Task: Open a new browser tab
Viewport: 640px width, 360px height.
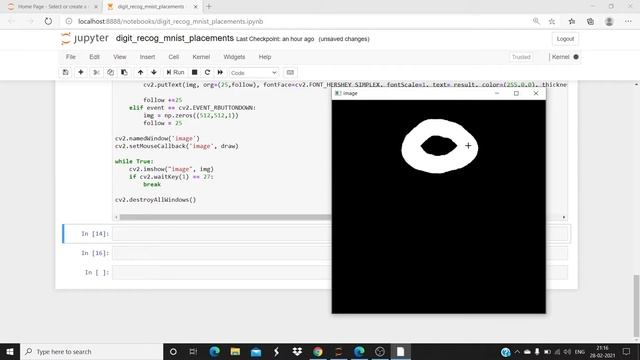Action: click(x=209, y=7)
